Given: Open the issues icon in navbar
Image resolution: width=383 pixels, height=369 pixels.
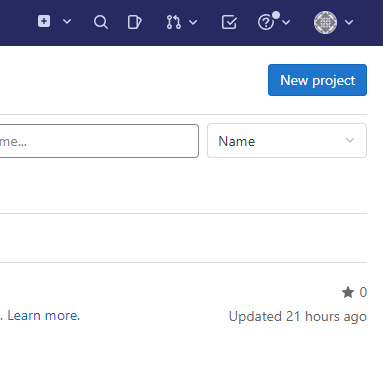Looking at the screenshot, I should 135,22.
